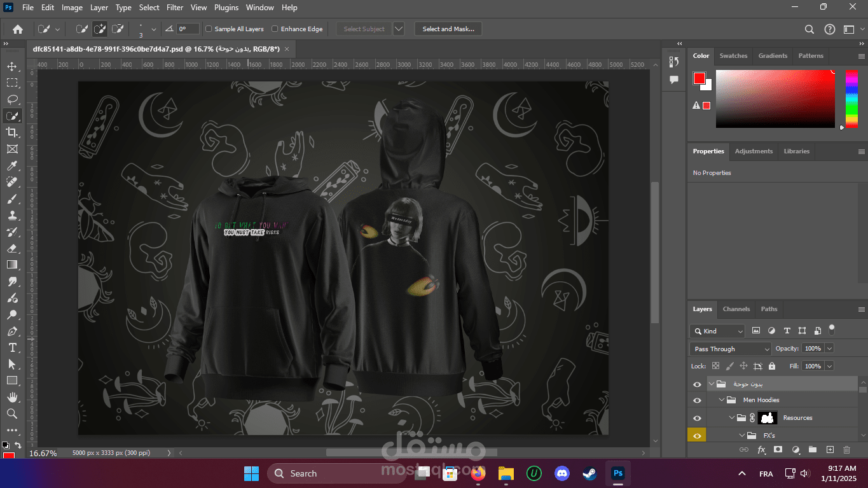Select the History Brush tool
This screenshot has width=868, height=488.
point(12,232)
